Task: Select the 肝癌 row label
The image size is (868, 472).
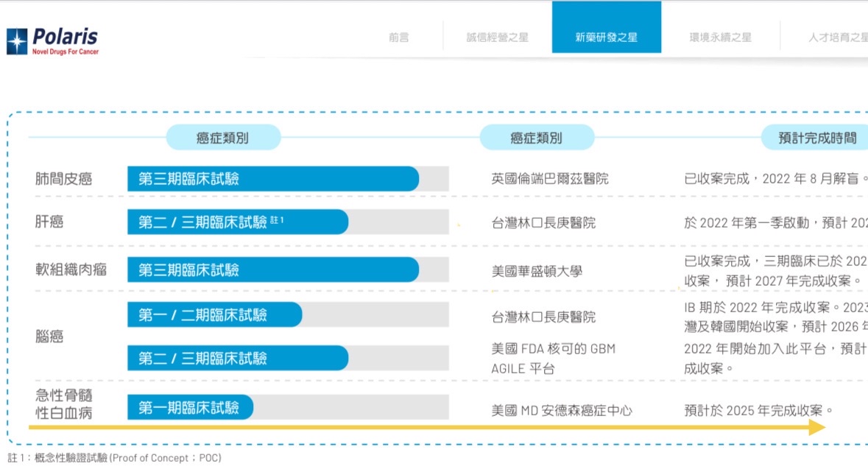Action: point(49,222)
